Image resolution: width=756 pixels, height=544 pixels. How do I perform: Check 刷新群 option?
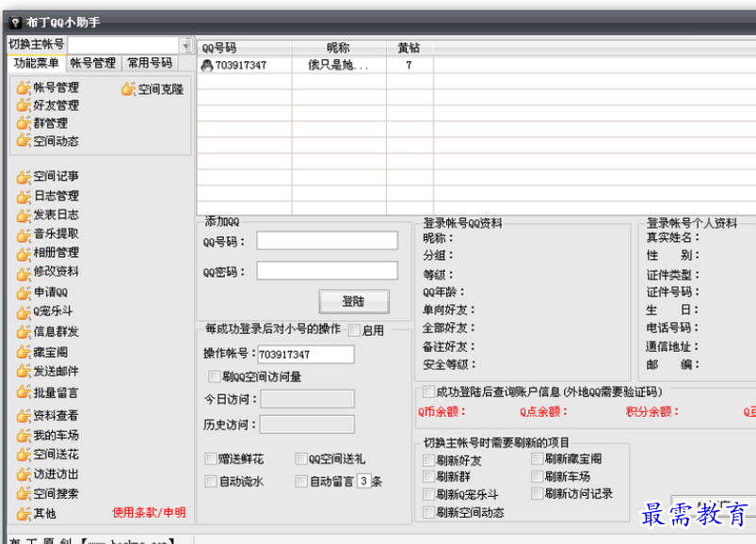tap(428, 477)
